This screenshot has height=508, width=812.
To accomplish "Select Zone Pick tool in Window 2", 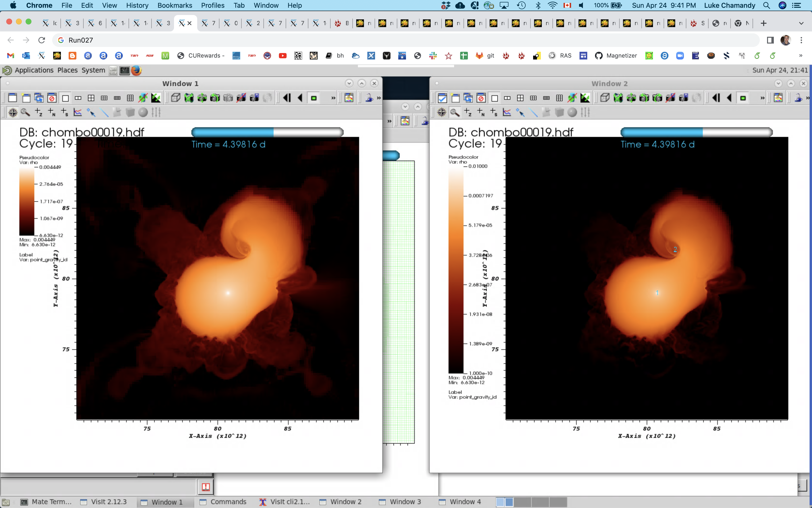I will [x=468, y=112].
